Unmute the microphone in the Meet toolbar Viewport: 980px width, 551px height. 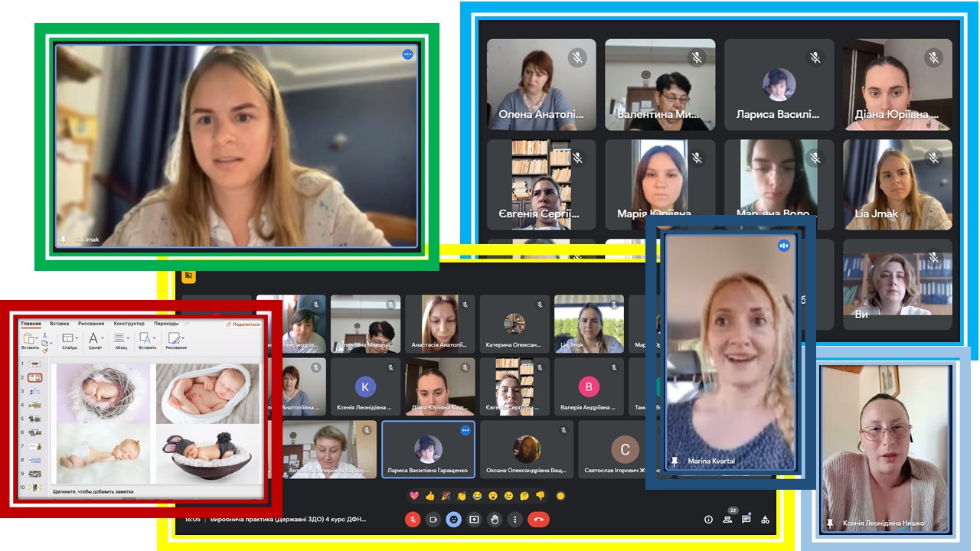coord(413,520)
